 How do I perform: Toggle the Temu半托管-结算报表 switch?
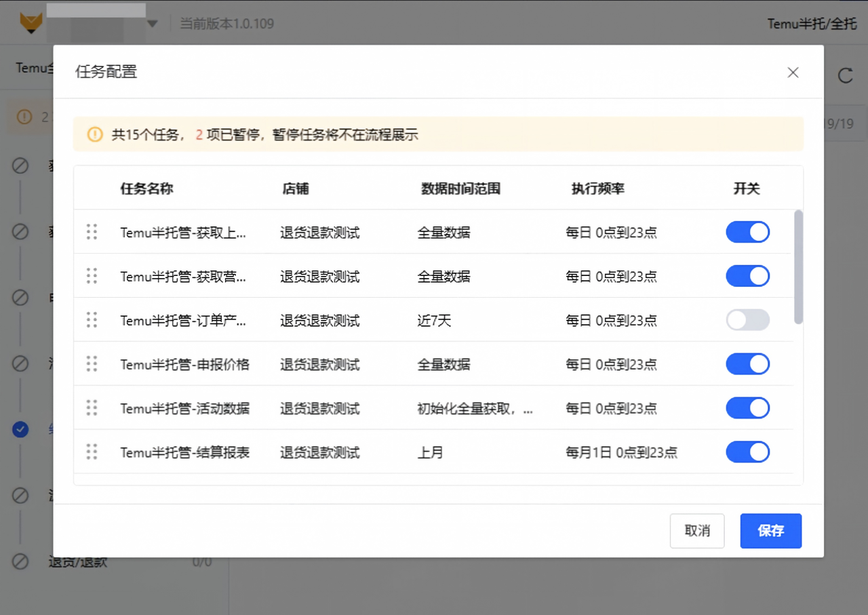[x=748, y=452]
